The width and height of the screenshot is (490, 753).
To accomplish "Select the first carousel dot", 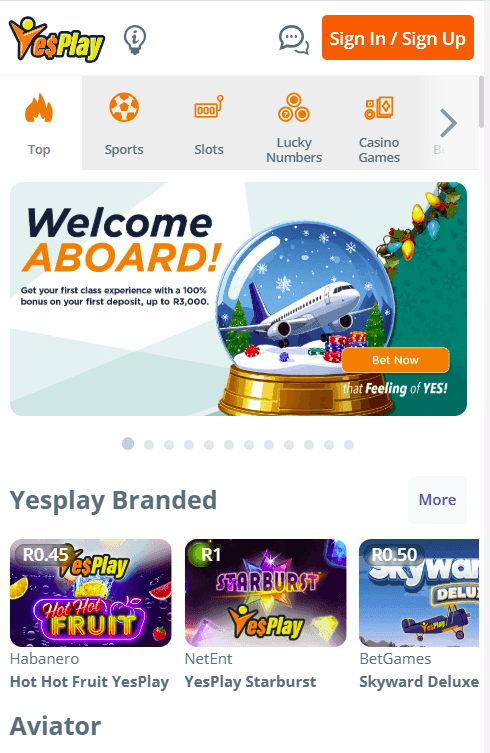I will pyautogui.click(x=128, y=444).
